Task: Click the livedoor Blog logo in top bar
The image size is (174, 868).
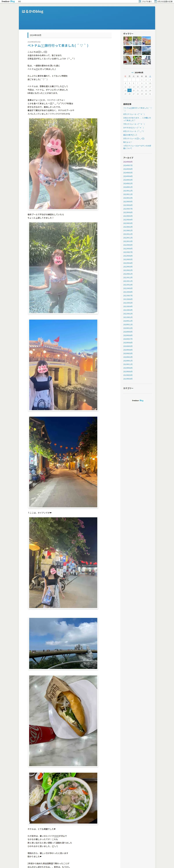Action: (x=8, y=1)
